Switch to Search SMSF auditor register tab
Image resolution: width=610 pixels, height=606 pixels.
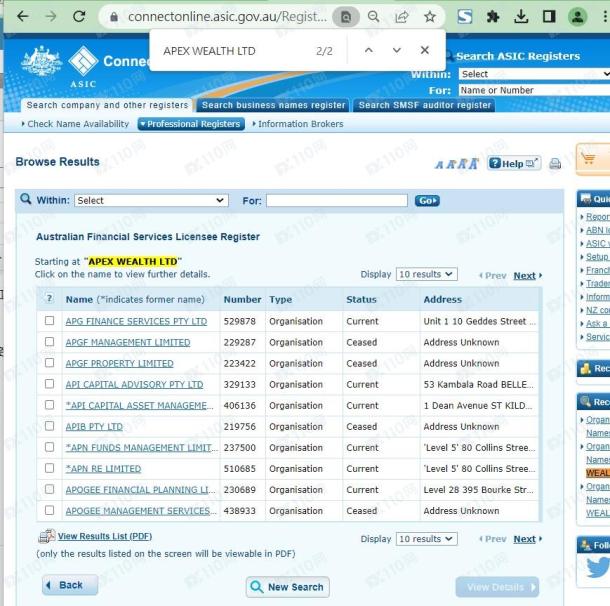(424, 105)
